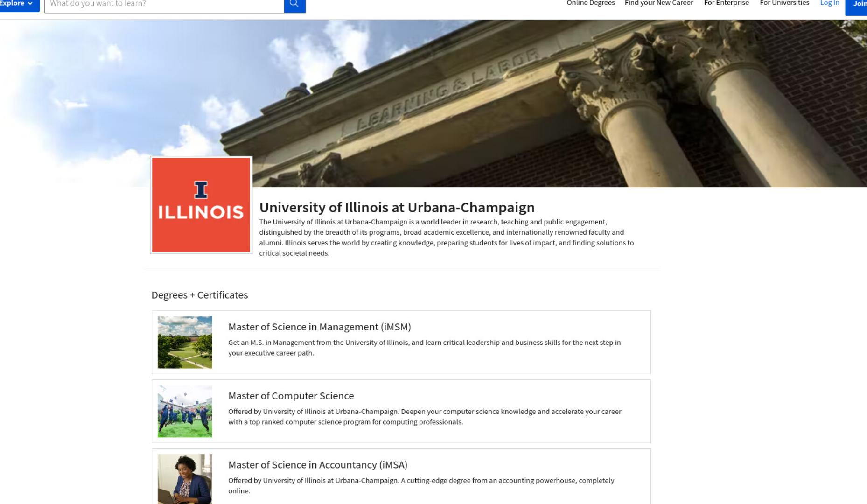Image resolution: width=867 pixels, height=504 pixels.
Task: Click the 'Degrees + Certificates' section heading
Action: [x=200, y=295]
